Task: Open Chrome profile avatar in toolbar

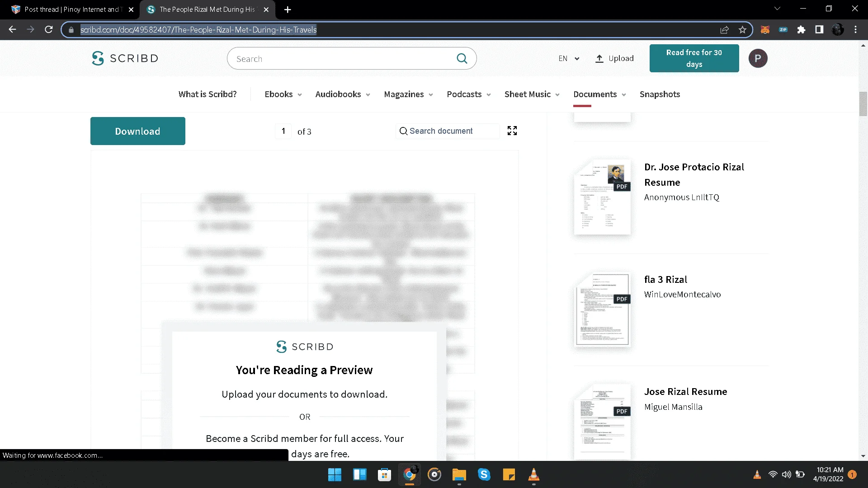Action: 838,30
